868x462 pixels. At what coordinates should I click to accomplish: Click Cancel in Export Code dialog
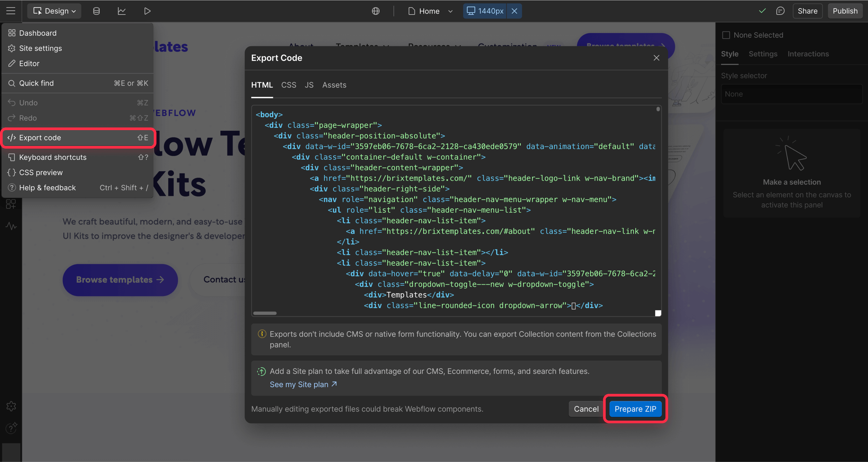click(586, 409)
